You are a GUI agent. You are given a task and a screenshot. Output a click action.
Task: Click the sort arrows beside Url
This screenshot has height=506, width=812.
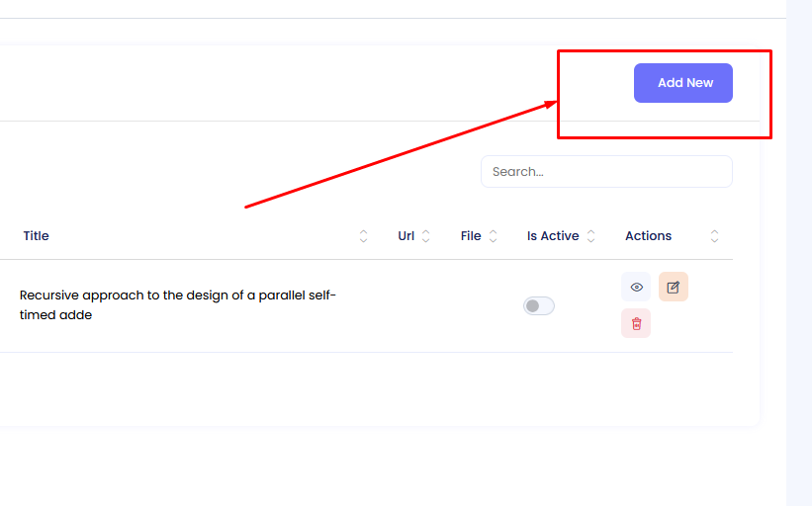click(426, 236)
